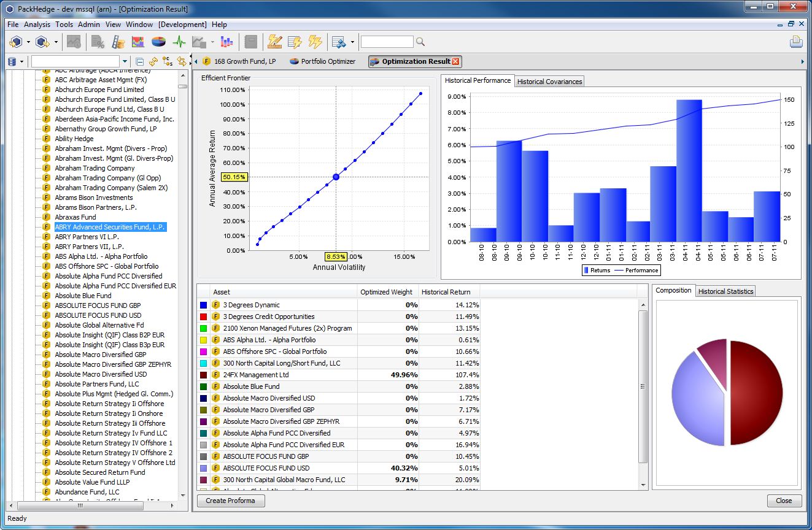Click the collapse-all icon in sidebar toolbar

point(140,61)
